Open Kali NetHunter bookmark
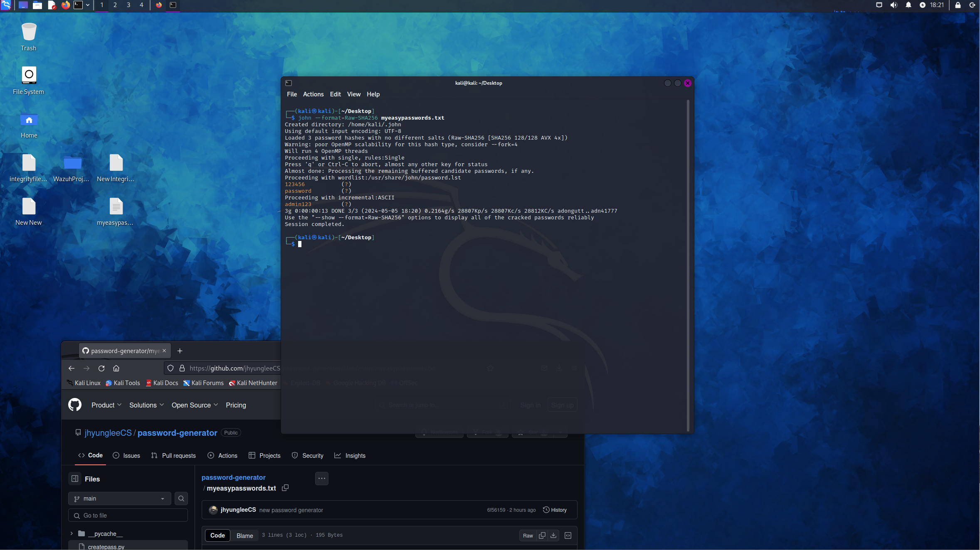The height and width of the screenshot is (550, 980). click(x=253, y=383)
